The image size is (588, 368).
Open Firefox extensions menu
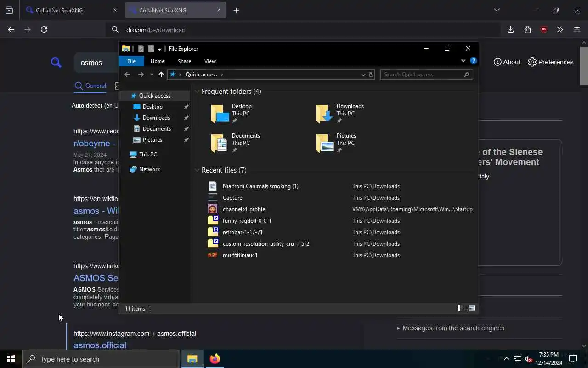(527, 29)
